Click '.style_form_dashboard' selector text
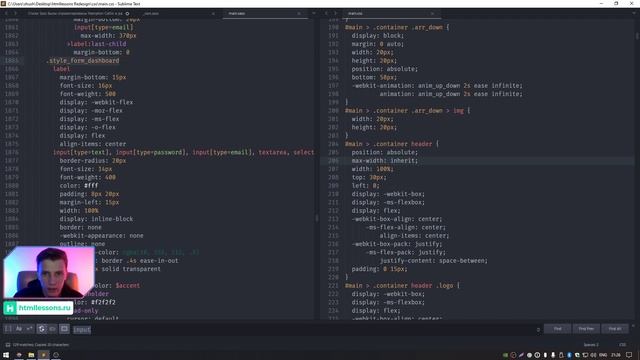The width and height of the screenshot is (640, 360). [83, 61]
